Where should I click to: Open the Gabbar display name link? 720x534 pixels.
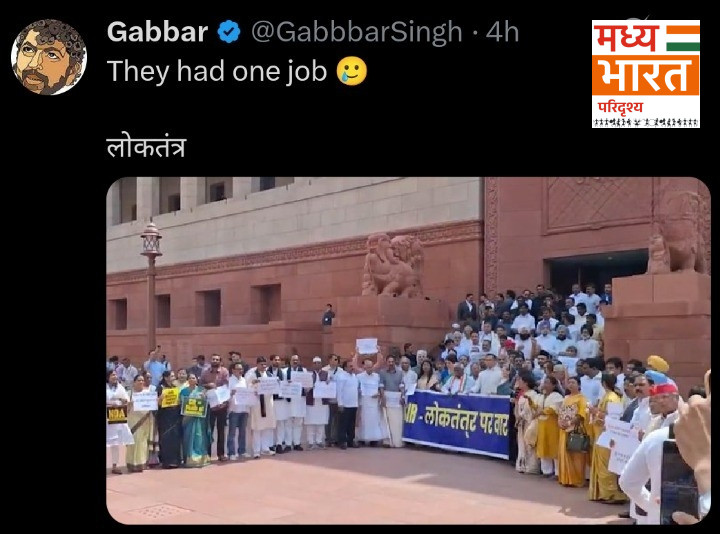pos(158,32)
